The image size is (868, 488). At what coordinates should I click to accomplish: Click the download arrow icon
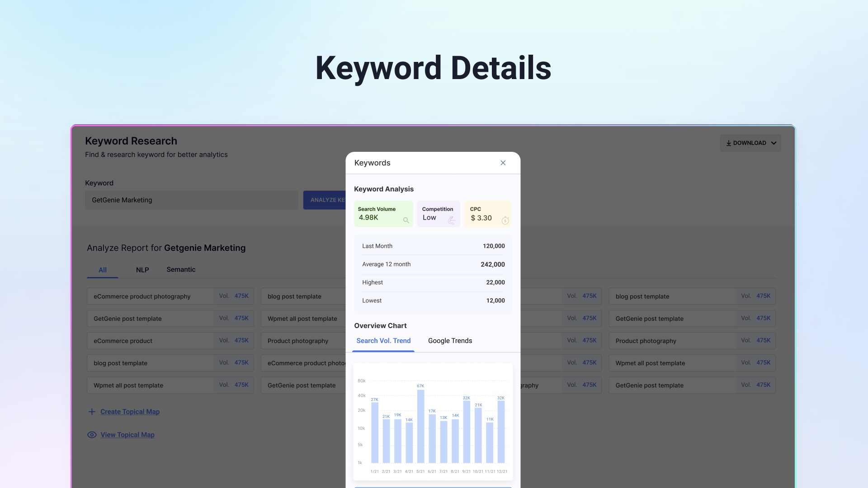point(728,143)
